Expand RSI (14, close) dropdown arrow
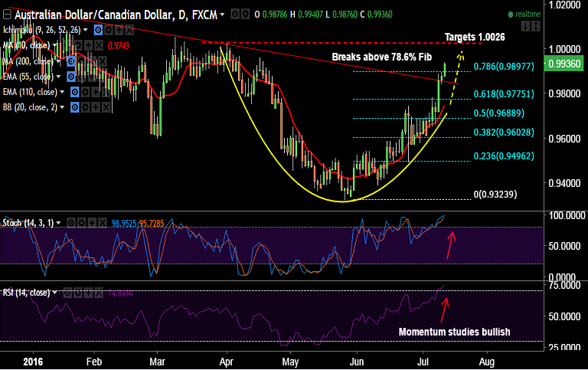This screenshot has height=370, width=588. click(55, 292)
